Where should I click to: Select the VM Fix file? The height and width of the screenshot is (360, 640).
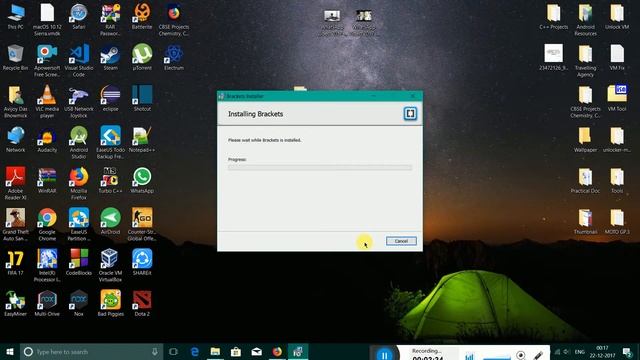coord(617,58)
